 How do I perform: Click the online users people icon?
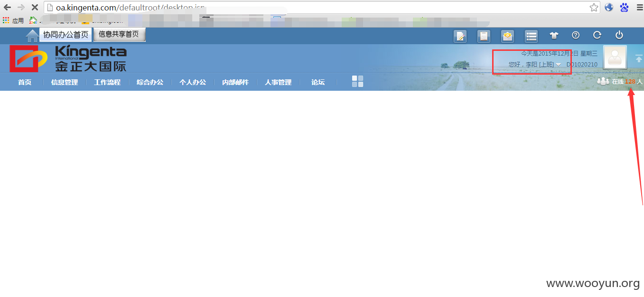(x=603, y=81)
